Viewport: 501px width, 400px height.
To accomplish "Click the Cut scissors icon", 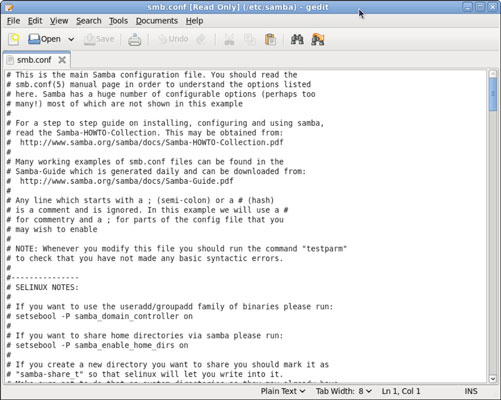I will tap(229, 39).
